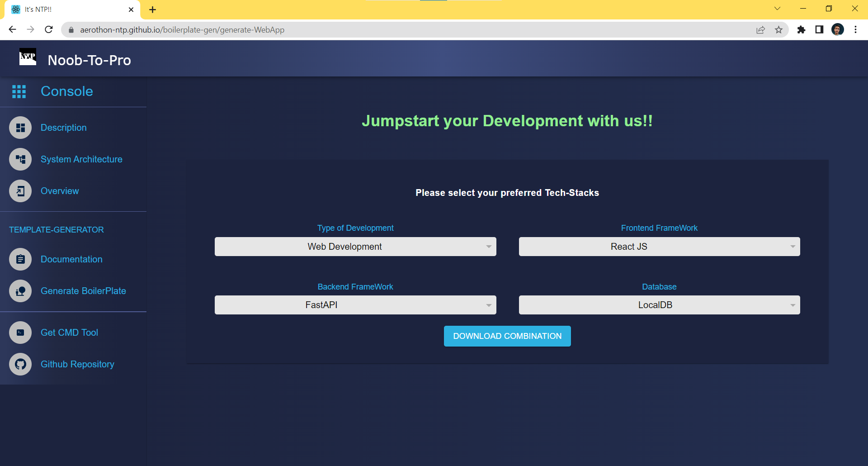Viewport: 868px width, 466px height.
Task: Open Database dropdown showing LocalDB
Action: coord(659,305)
